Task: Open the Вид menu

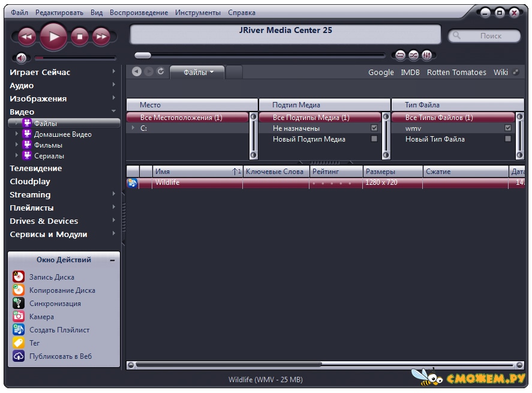Action: (x=97, y=13)
